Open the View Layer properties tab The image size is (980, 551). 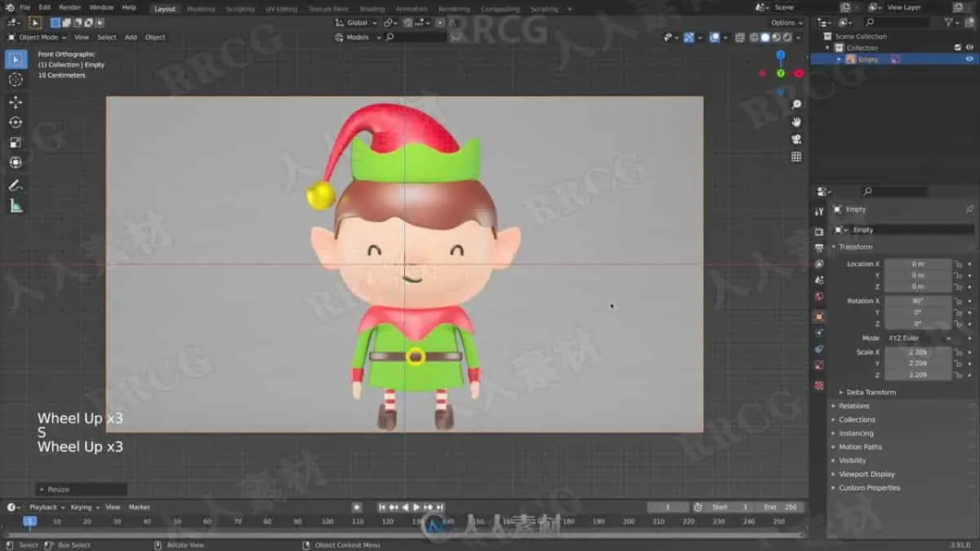(819, 264)
